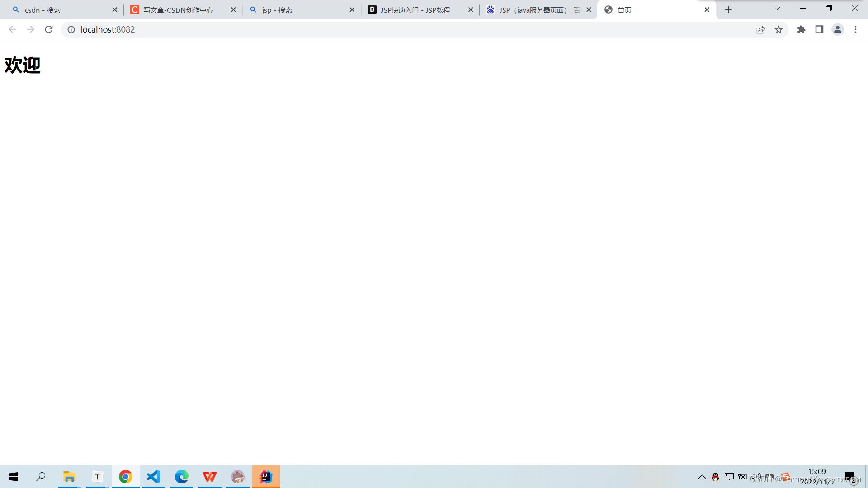Toggle the browser side panel
The height and width of the screenshot is (488, 868).
819,29
